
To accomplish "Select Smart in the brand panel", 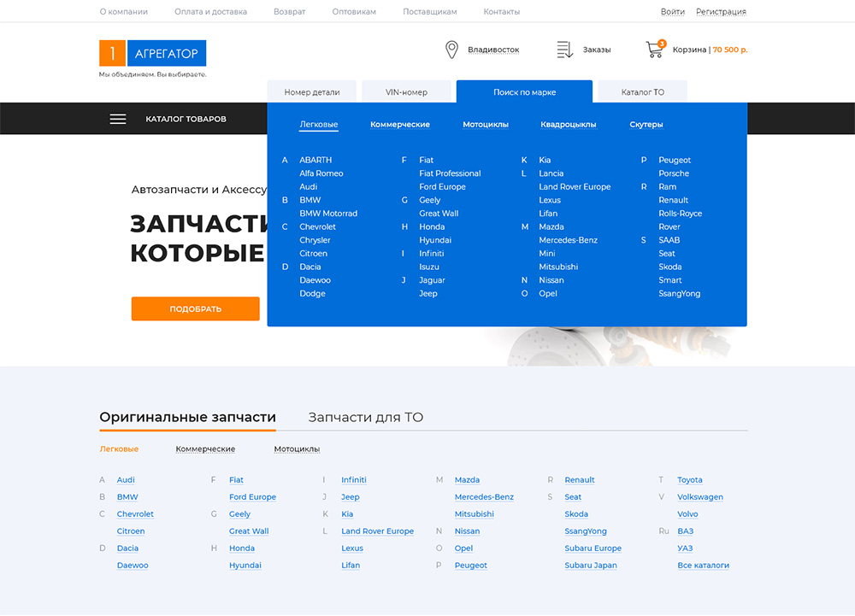I will click(x=670, y=280).
